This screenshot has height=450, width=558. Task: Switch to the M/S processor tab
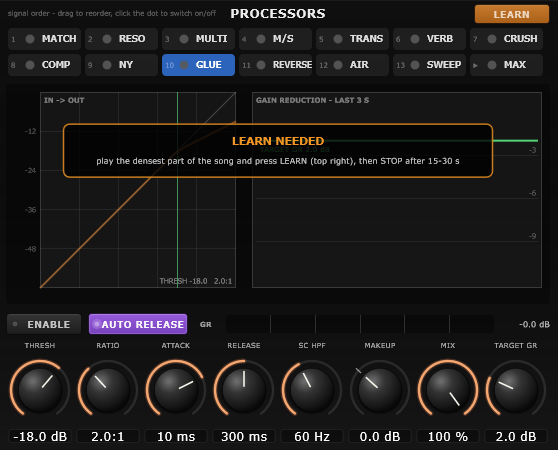(x=275, y=39)
